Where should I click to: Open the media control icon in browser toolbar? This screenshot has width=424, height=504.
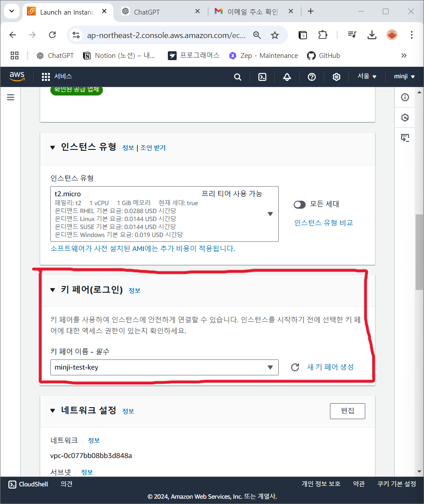point(352,34)
